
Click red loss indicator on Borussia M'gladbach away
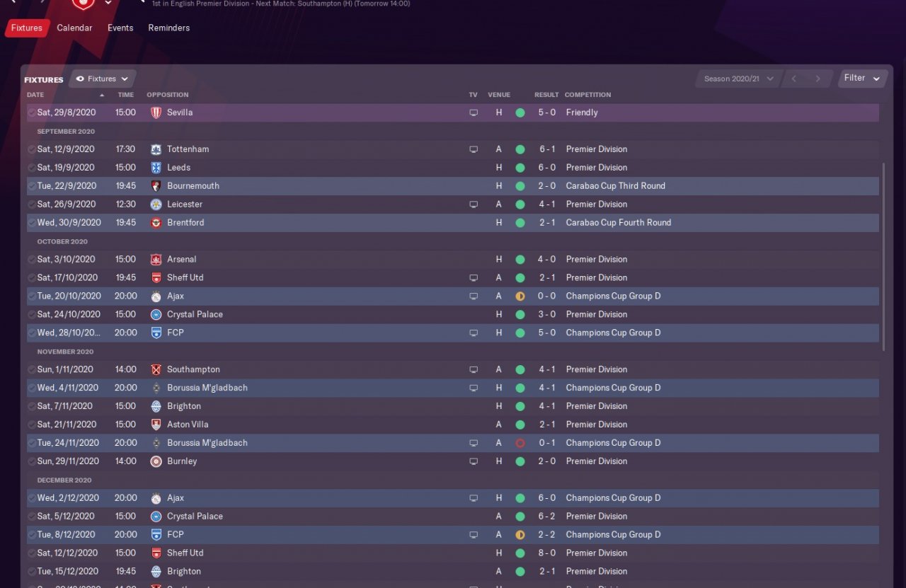pos(520,443)
